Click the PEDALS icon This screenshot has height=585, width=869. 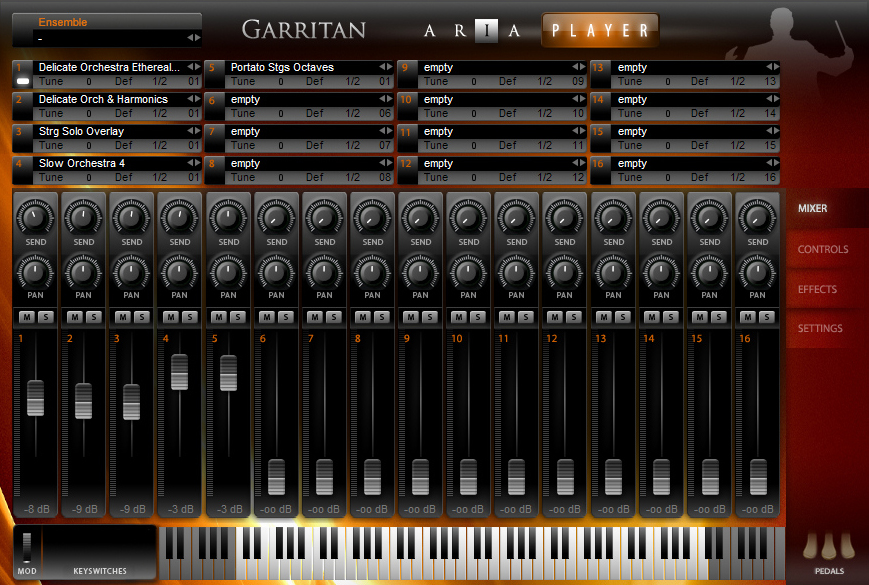[x=829, y=546]
